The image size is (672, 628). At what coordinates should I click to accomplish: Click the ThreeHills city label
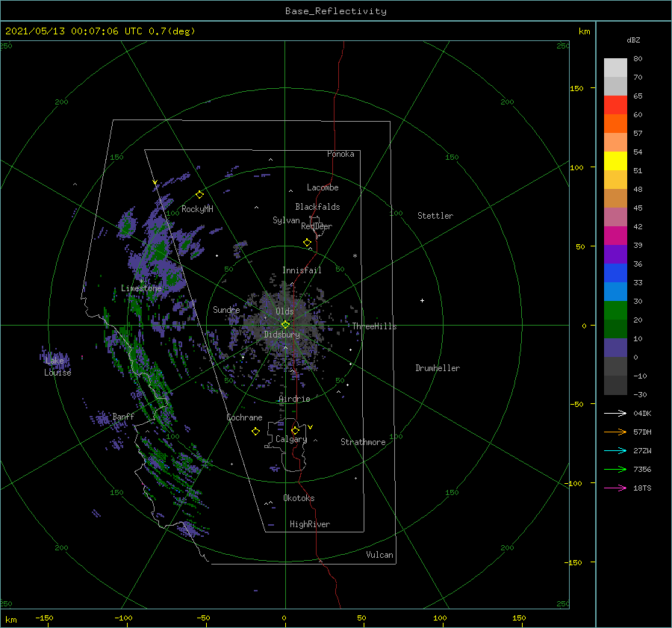[375, 326]
